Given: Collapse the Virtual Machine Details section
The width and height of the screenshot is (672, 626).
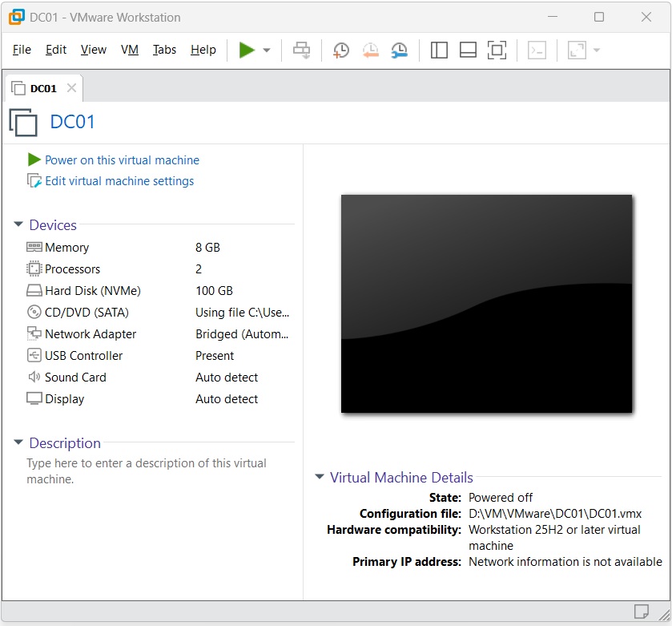Looking at the screenshot, I should pyautogui.click(x=320, y=478).
